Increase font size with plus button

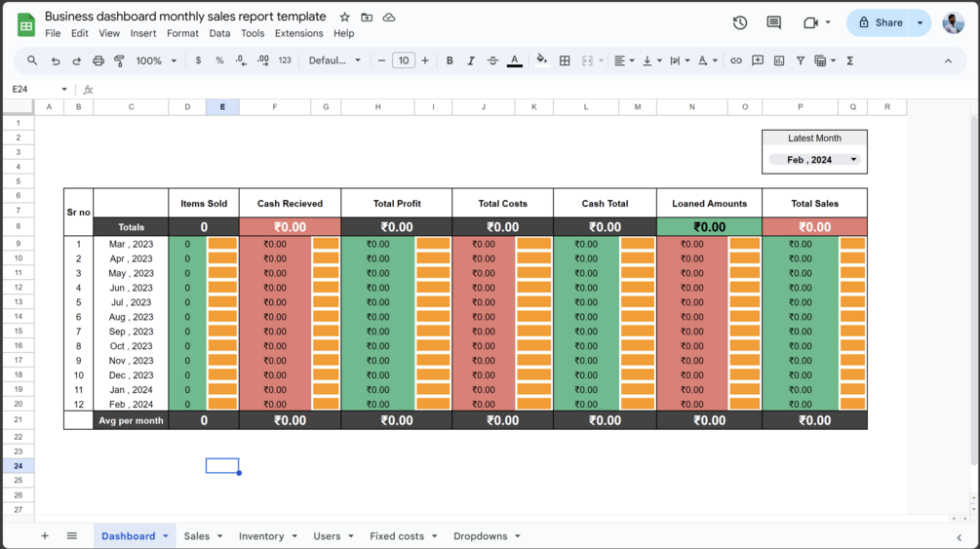tap(425, 60)
